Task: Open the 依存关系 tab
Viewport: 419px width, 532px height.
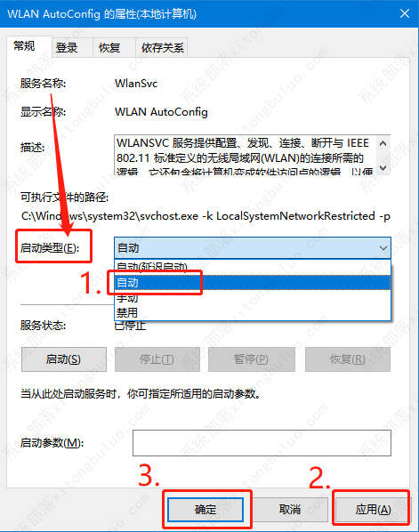Action: coord(163,47)
